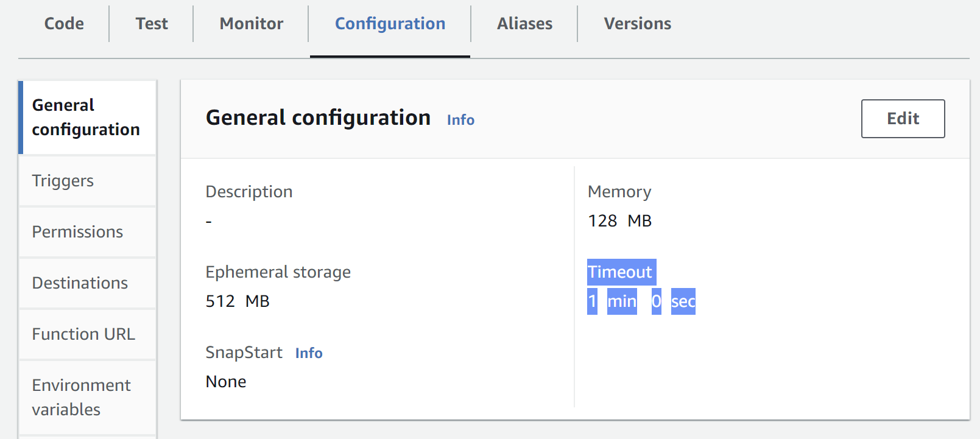This screenshot has width=980, height=439.
Task: Open the Monitor tab
Action: (252, 24)
